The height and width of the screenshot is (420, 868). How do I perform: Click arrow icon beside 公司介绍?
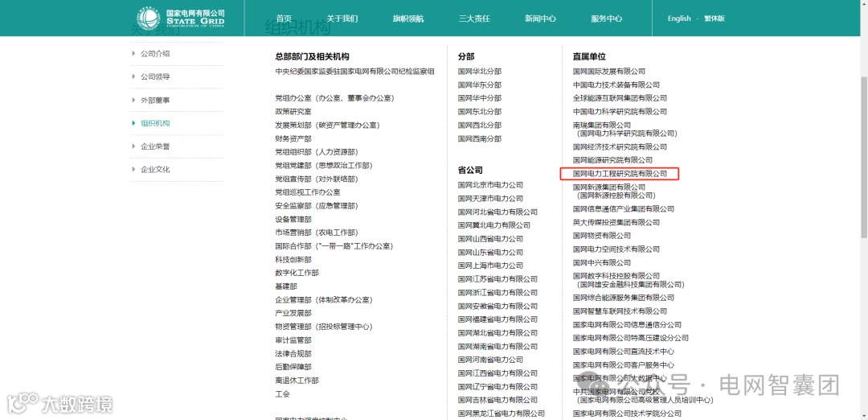coord(133,53)
